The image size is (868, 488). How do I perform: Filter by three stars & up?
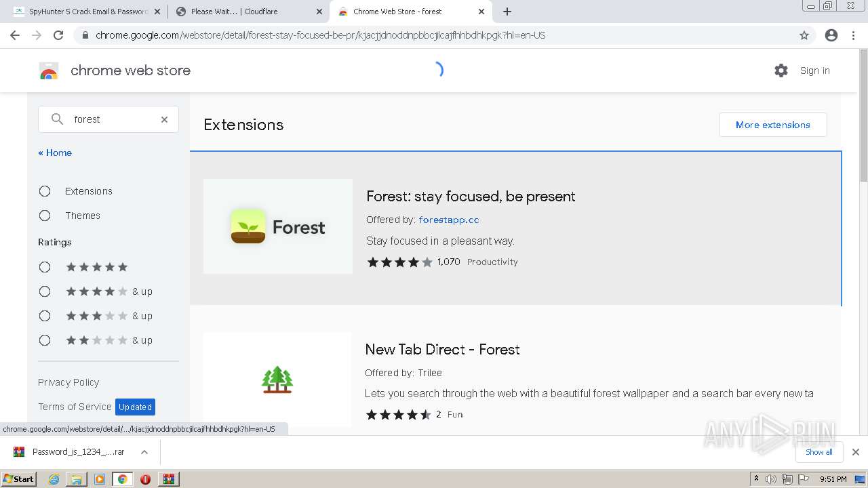click(x=45, y=316)
